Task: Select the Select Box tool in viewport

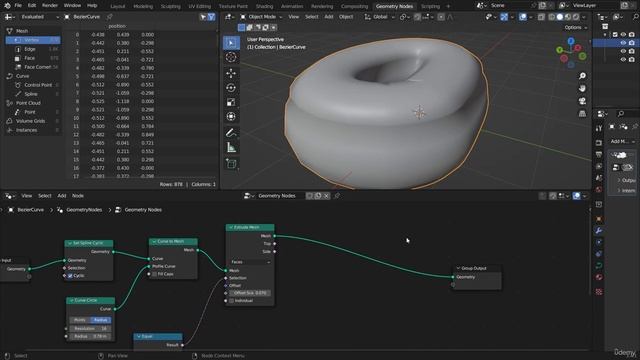Action: [231, 43]
